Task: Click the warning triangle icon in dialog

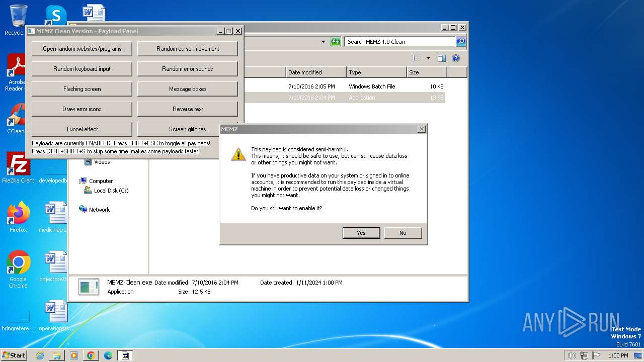Action: (238, 154)
